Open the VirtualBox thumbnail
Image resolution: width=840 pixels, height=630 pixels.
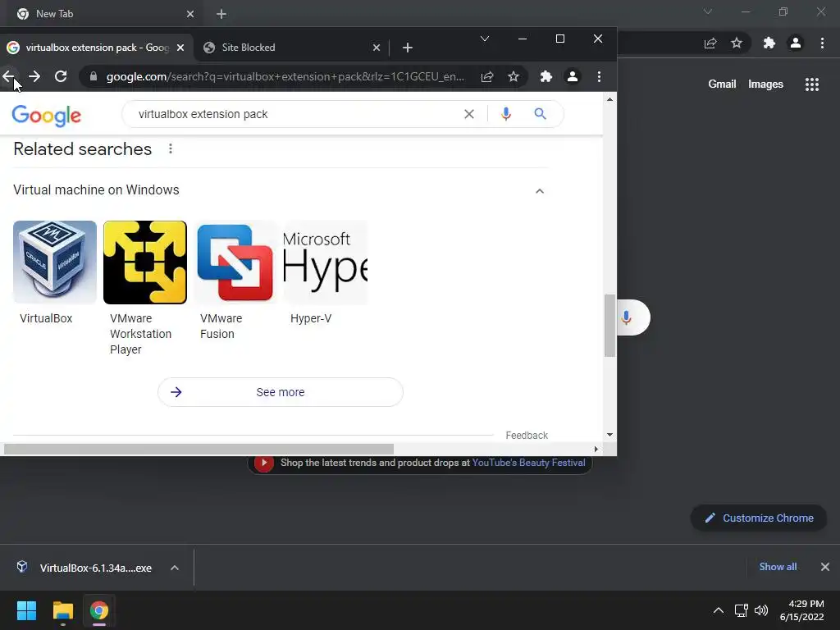coord(55,262)
